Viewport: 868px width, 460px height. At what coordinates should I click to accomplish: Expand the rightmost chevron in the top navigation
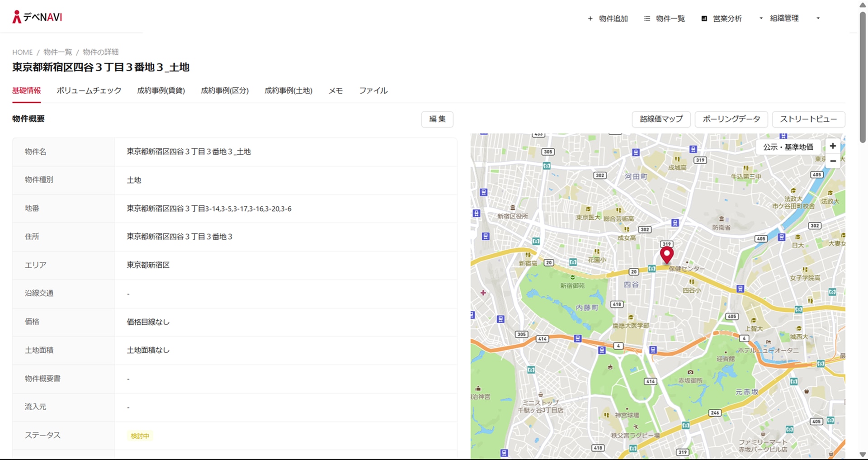pos(818,18)
